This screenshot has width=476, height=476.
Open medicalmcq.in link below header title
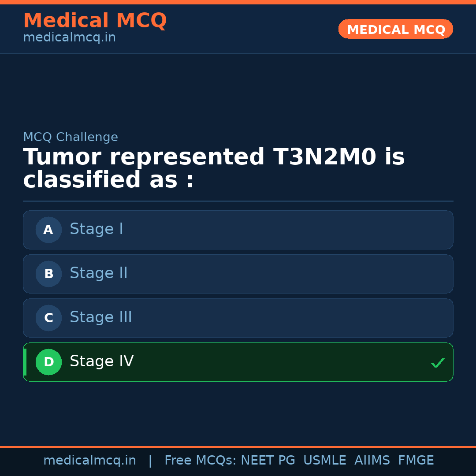(x=69, y=38)
